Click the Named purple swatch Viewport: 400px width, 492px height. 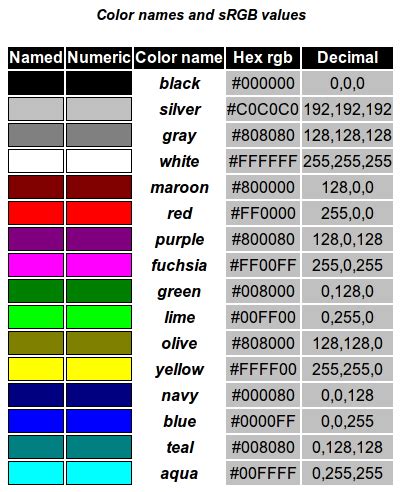[x=36, y=239]
